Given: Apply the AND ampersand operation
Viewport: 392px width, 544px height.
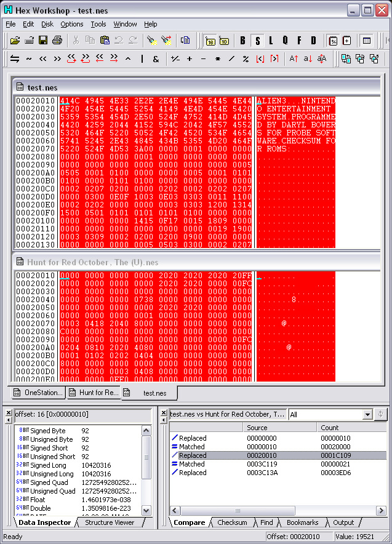Looking at the screenshot, I should tap(156, 59).
